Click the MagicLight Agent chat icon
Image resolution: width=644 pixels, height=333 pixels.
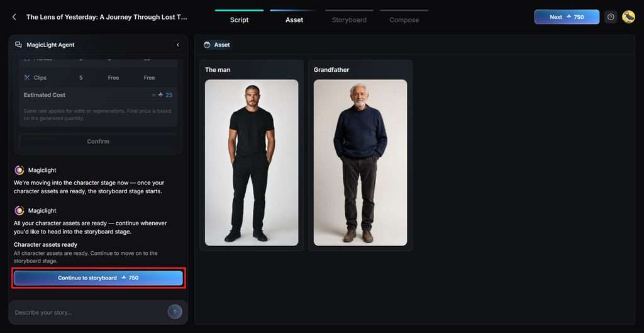coord(18,45)
